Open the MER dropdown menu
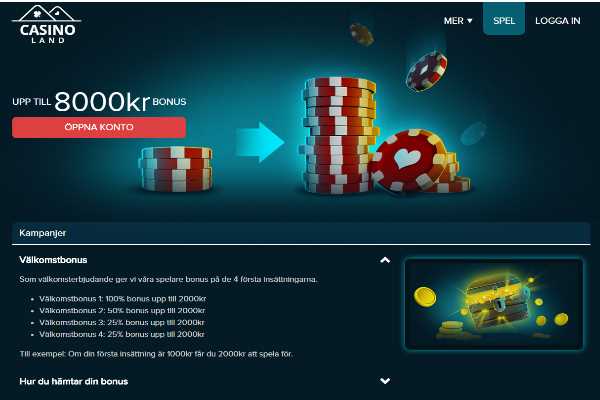Image resolution: width=600 pixels, height=400 pixels. 458,21
